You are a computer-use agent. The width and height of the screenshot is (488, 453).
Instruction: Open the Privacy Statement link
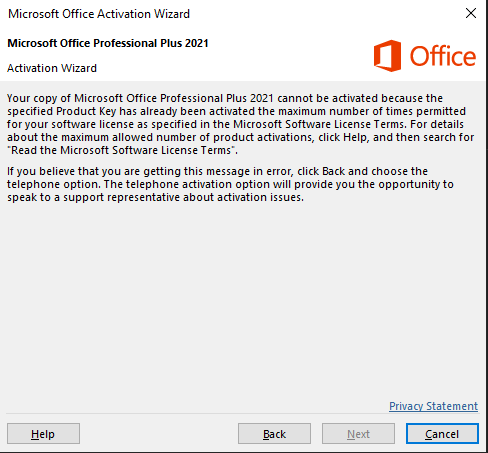point(433,406)
